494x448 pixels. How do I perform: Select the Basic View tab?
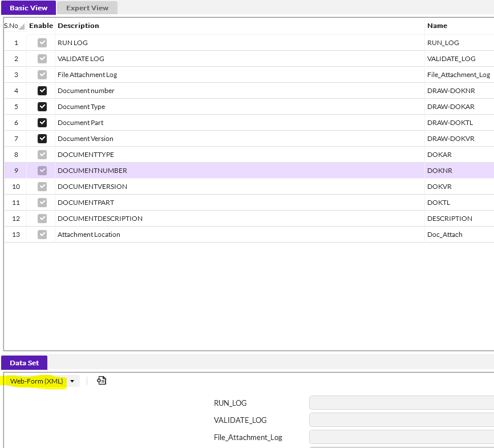coord(29,8)
